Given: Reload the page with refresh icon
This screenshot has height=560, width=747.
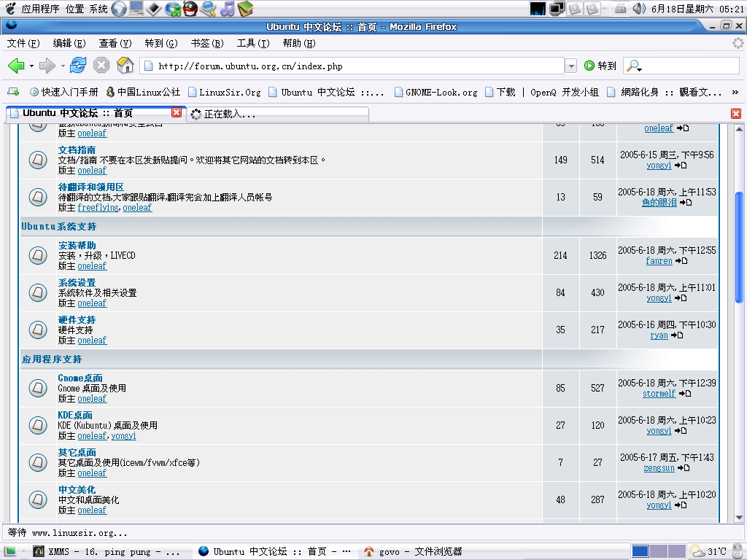Looking at the screenshot, I should [x=77, y=65].
